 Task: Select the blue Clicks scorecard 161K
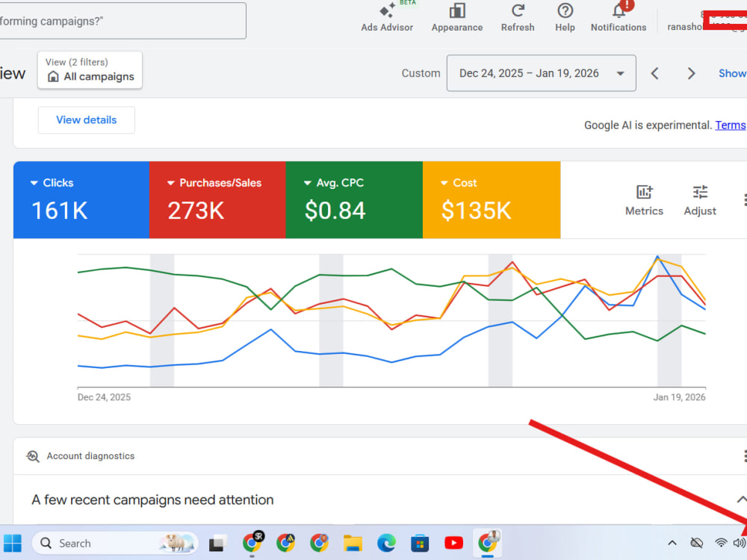tap(81, 200)
